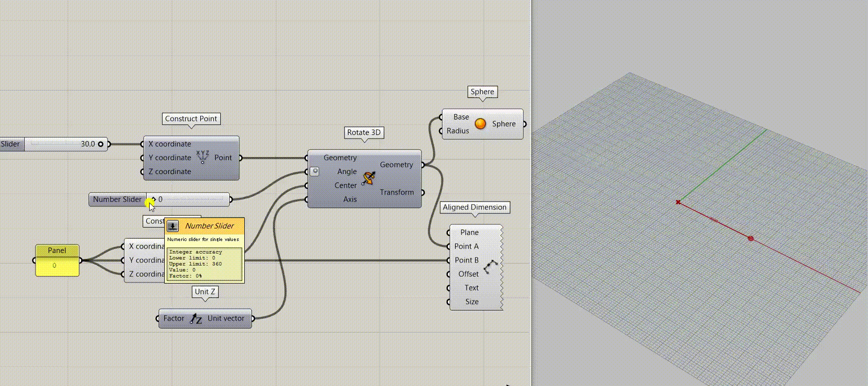868x386 pixels.
Task: Click the Base input of Sphere
Action: [x=461, y=117]
